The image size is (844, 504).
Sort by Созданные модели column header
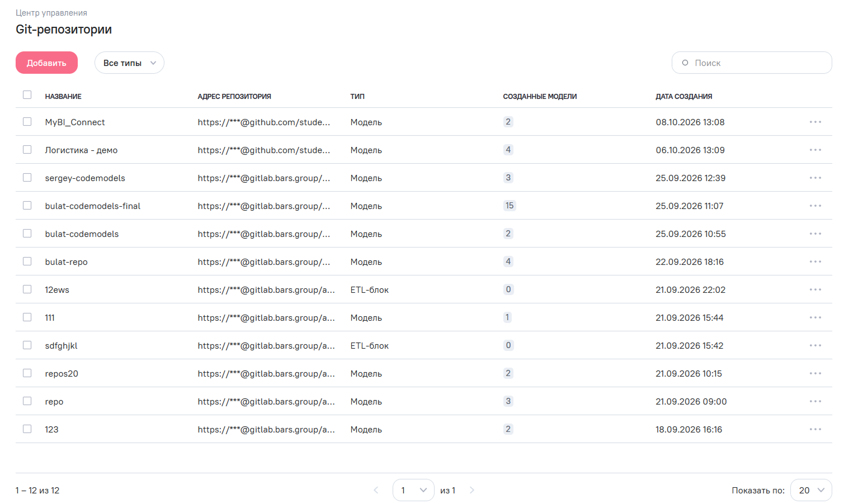pos(540,97)
